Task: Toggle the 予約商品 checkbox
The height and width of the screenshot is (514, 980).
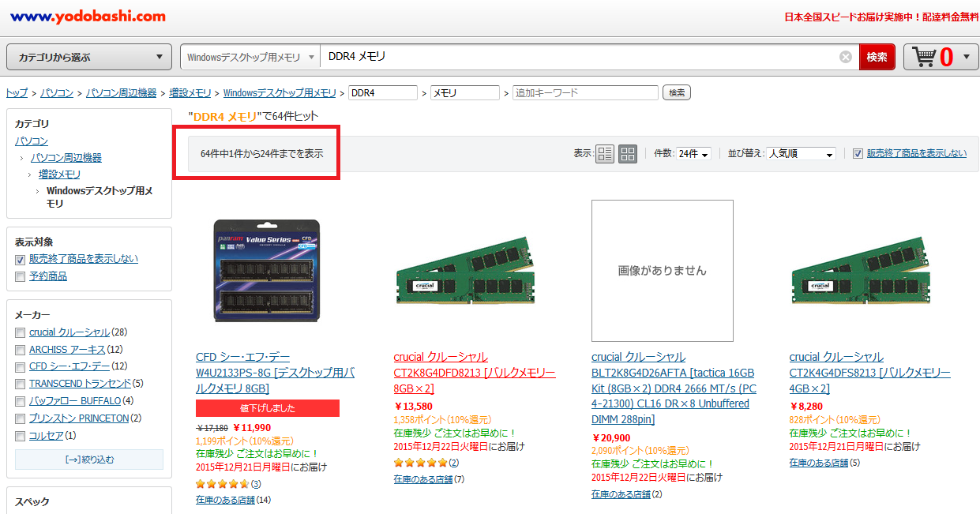Action: pos(21,276)
